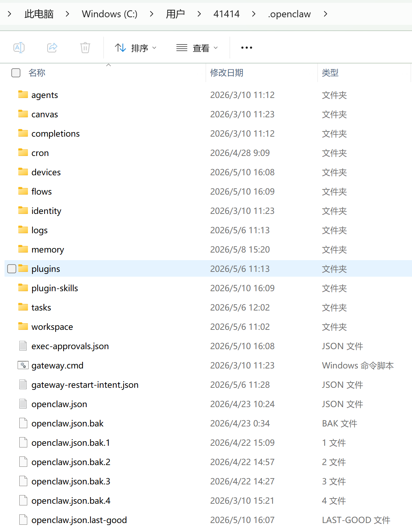Screen dimensions: 412x532
Task: Select the openclaw.json file icon
Action: tap(23, 404)
